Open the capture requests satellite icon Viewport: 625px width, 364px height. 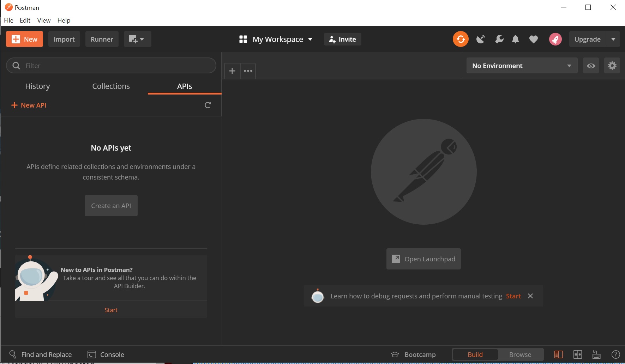tap(480, 39)
